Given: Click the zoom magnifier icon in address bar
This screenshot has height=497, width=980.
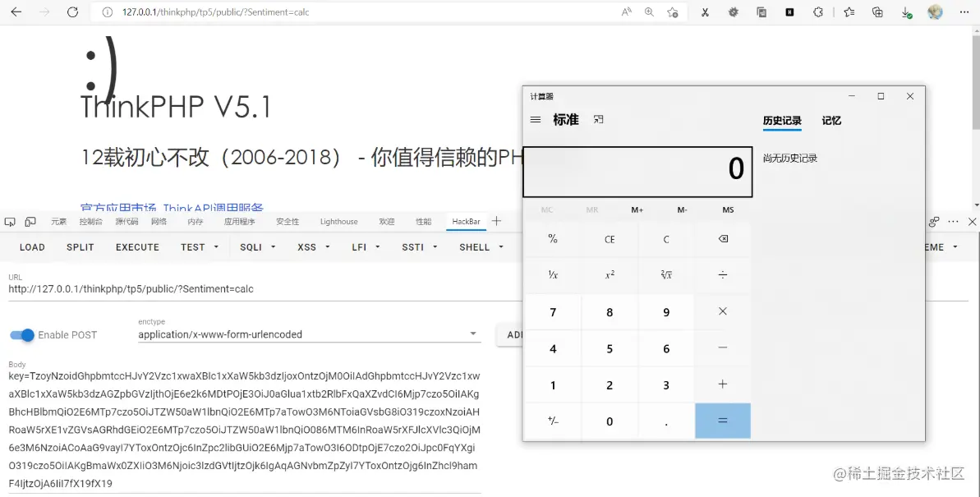Looking at the screenshot, I should pyautogui.click(x=650, y=12).
